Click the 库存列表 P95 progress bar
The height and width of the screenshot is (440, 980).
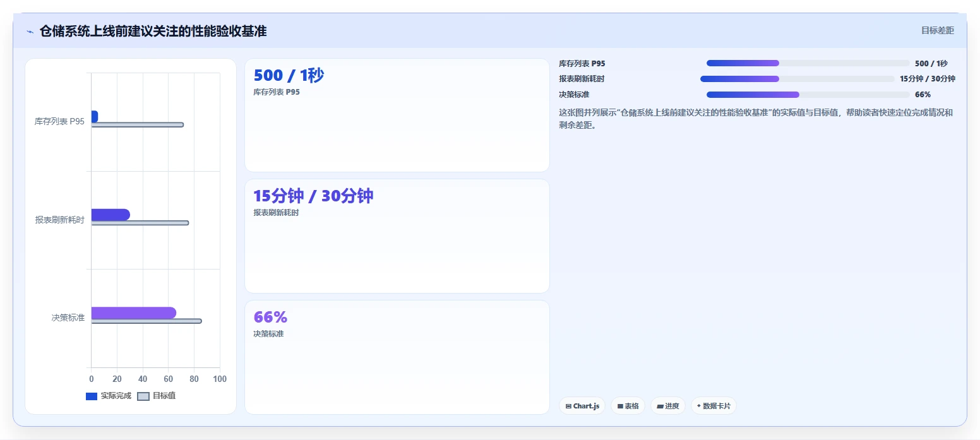pos(808,63)
